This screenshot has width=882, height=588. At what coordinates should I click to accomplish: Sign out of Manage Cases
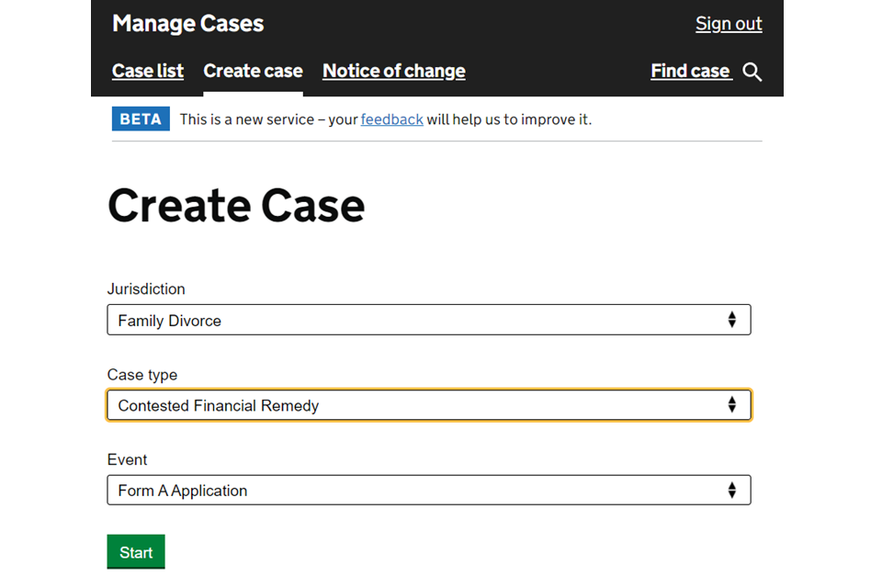(729, 24)
